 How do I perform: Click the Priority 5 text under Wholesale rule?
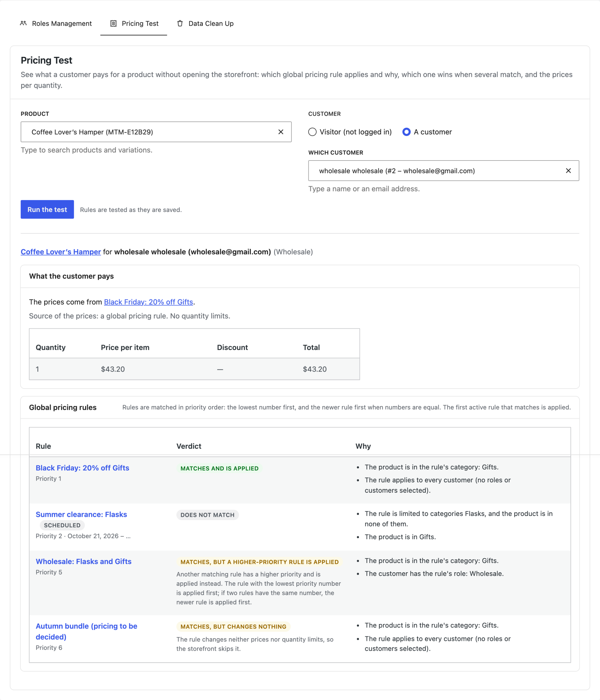pos(49,572)
